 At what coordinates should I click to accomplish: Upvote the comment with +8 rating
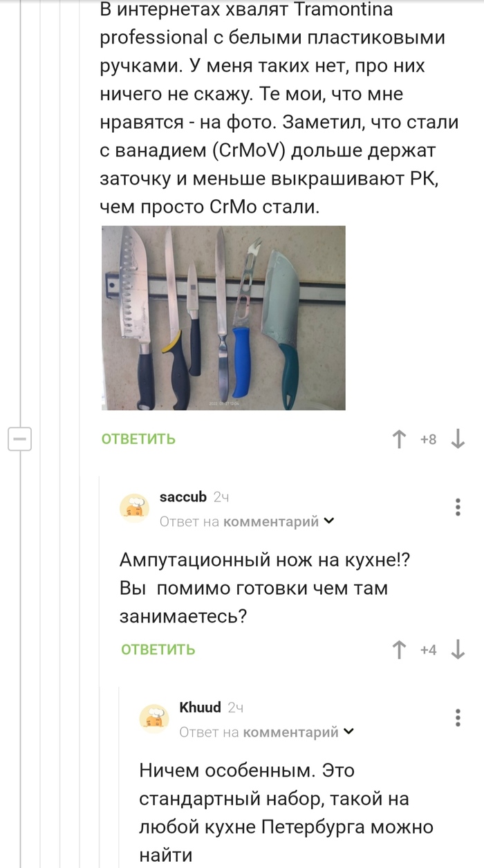(399, 439)
